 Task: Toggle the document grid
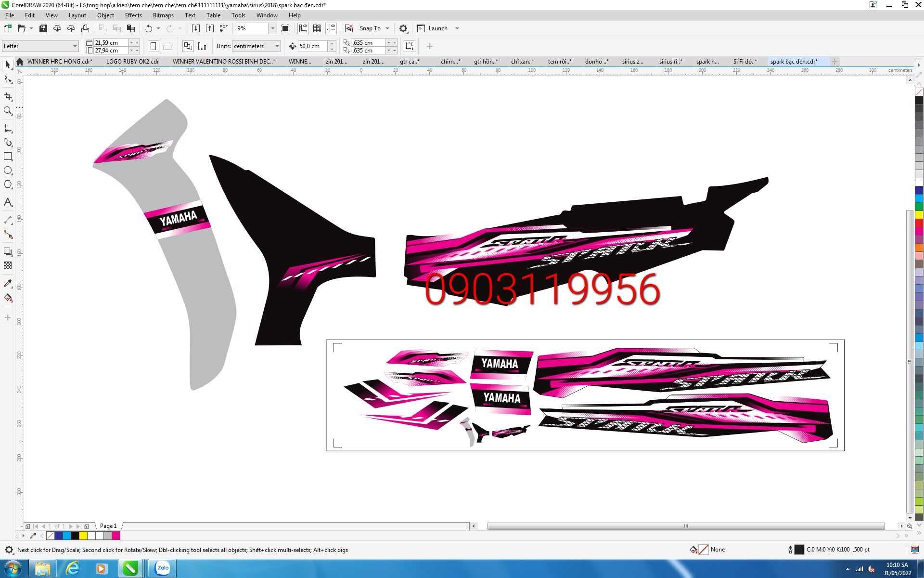tap(317, 28)
